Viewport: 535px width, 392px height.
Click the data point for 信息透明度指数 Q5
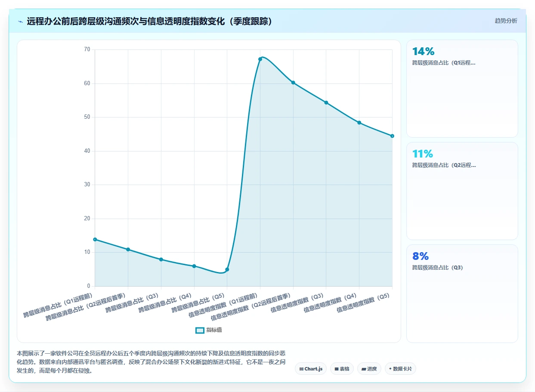(392, 136)
